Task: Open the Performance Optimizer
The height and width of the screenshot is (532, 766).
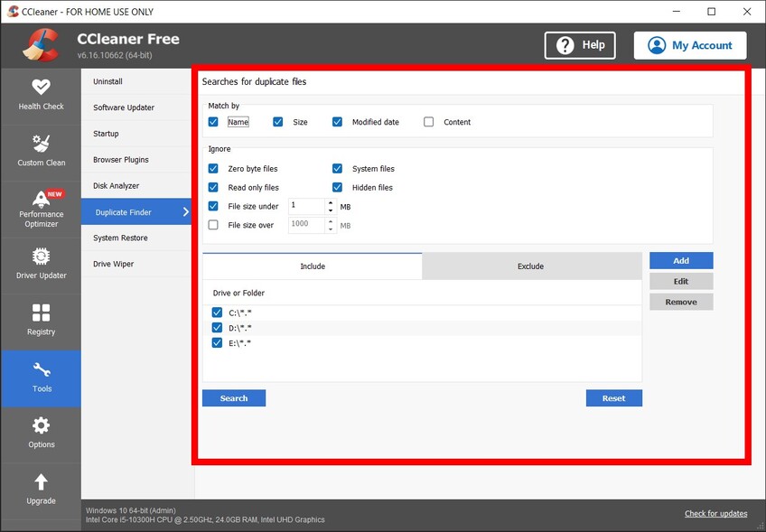Action: (x=41, y=210)
